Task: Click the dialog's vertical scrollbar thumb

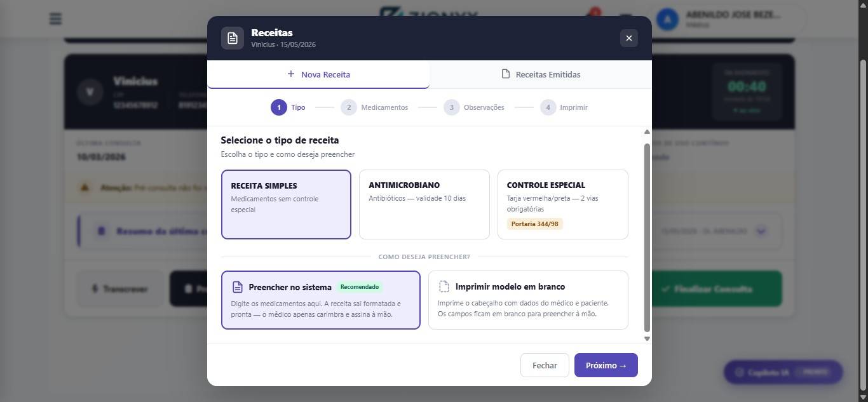Action: (647, 238)
